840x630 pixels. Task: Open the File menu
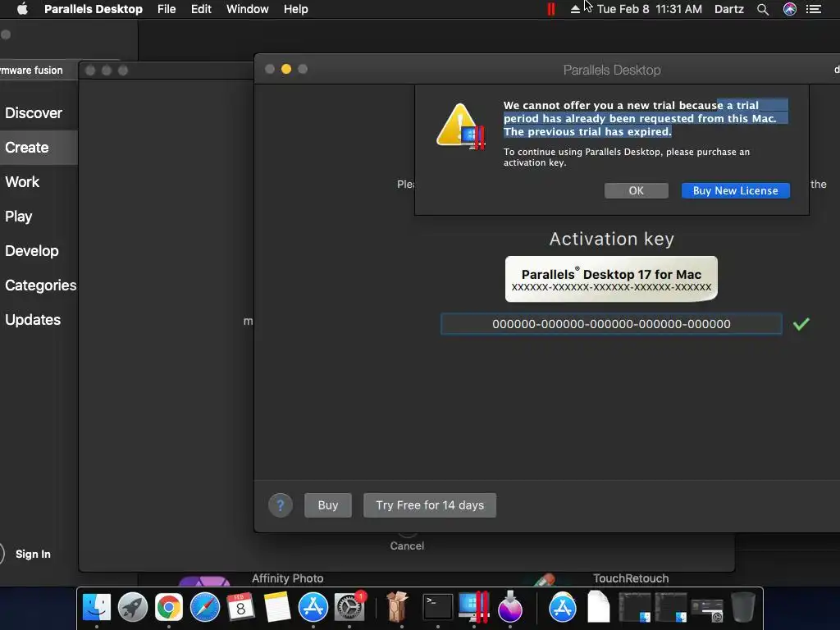pos(167,9)
